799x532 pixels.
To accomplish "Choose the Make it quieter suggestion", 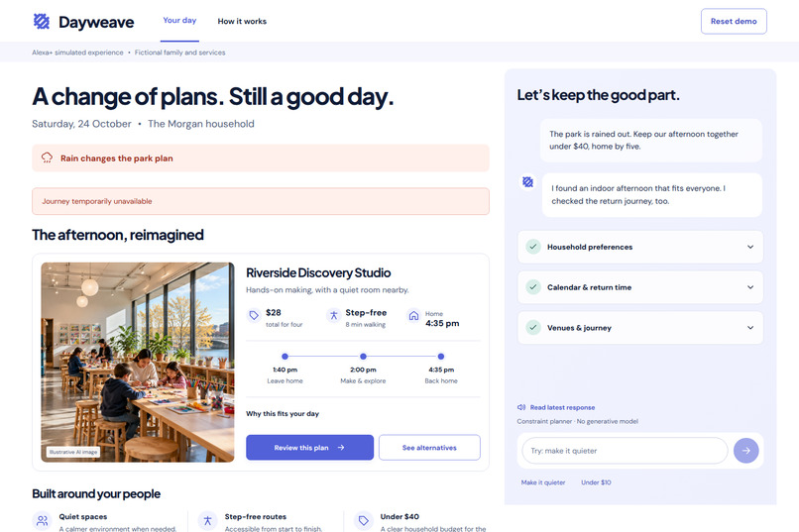I will pyautogui.click(x=542, y=482).
